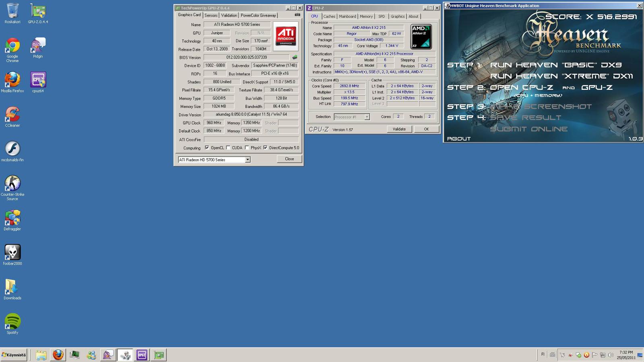
Task: Toggle the PhysX checkbox in GPU-Z
Action: [247, 148]
